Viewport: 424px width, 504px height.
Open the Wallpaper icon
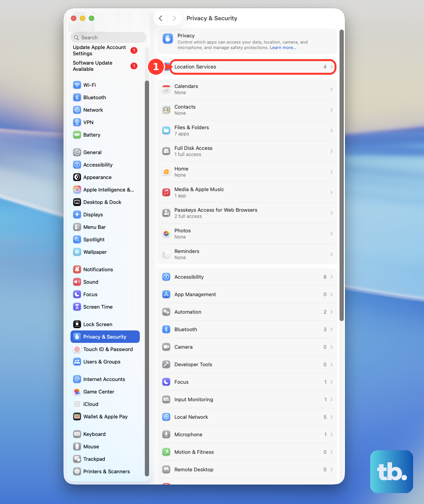click(x=77, y=252)
